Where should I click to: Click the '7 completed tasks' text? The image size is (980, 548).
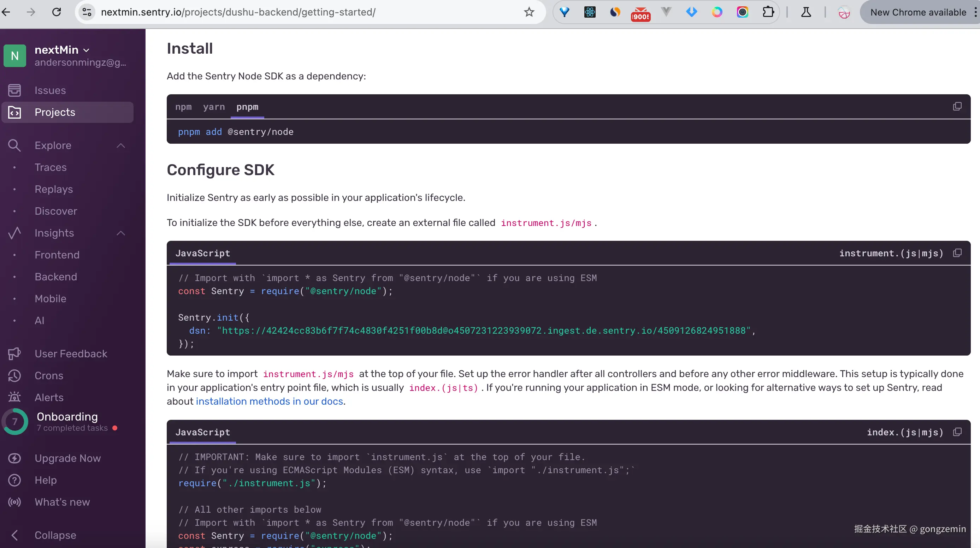click(x=72, y=428)
